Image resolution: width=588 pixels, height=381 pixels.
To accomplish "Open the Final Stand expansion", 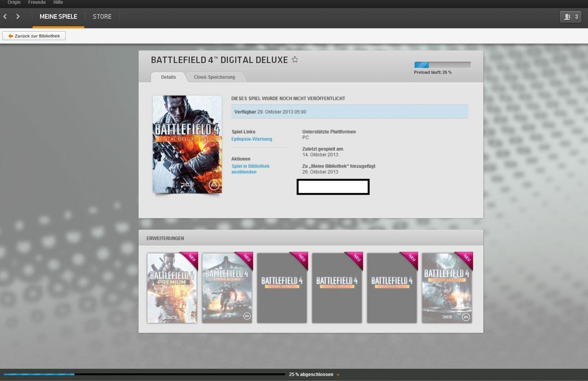I will coord(282,288).
